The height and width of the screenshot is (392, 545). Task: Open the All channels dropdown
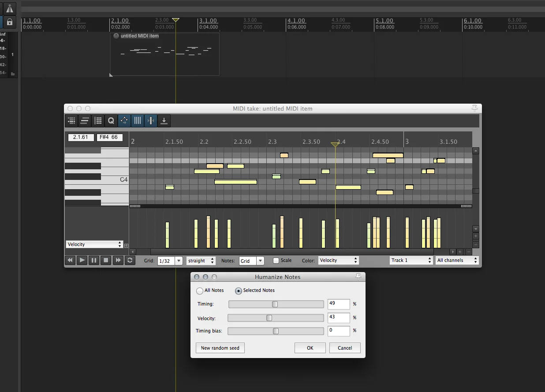point(456,261)
